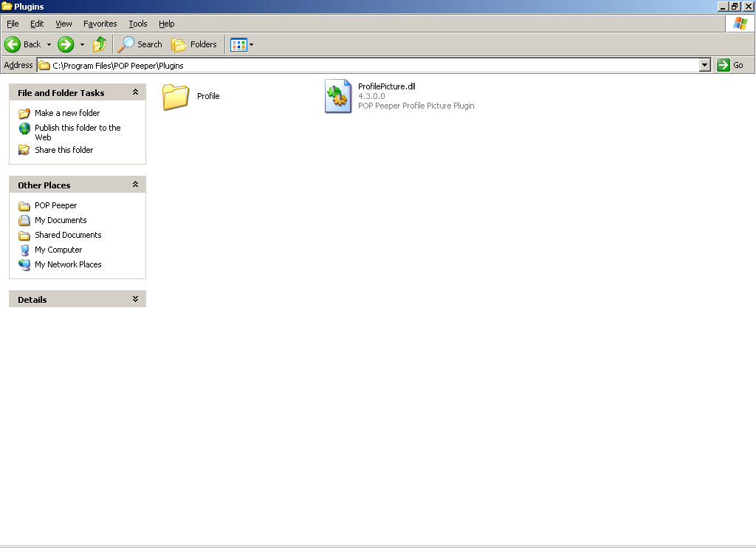Go up one folder level icon

100,44
